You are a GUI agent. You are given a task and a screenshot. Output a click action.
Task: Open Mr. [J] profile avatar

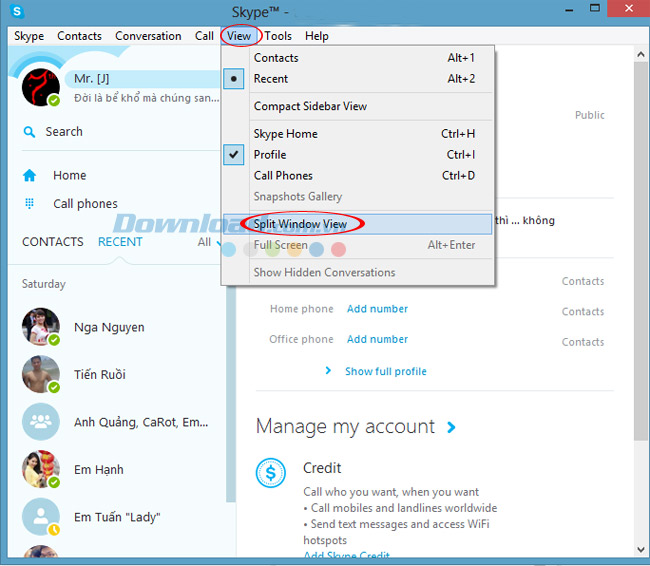[41, 87]
